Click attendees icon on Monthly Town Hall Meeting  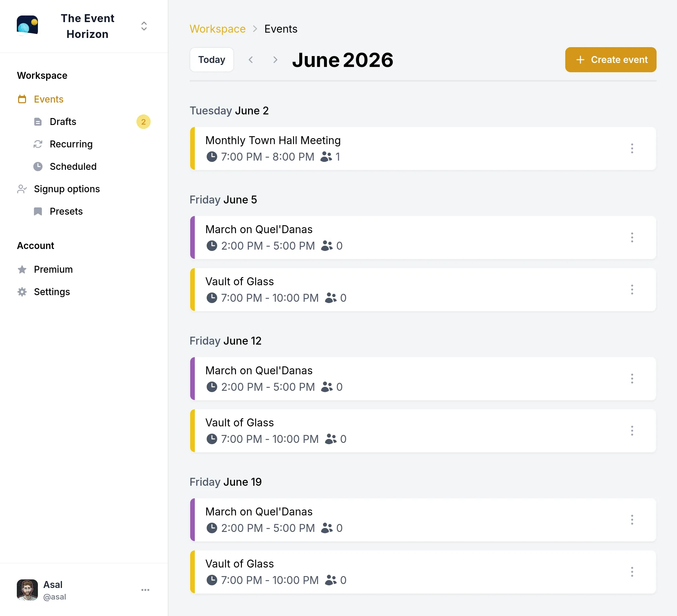(326, 157)
